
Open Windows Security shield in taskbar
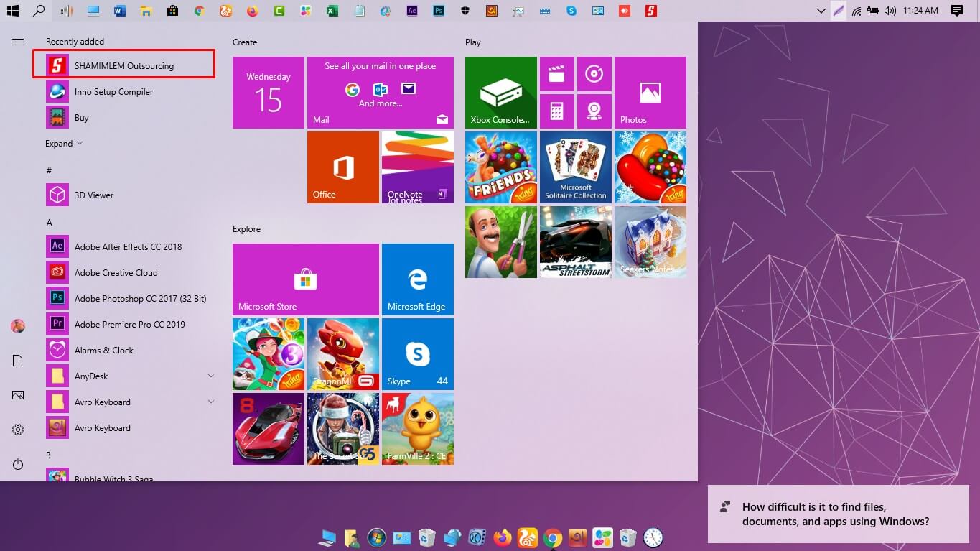click(x=465, y=11)
